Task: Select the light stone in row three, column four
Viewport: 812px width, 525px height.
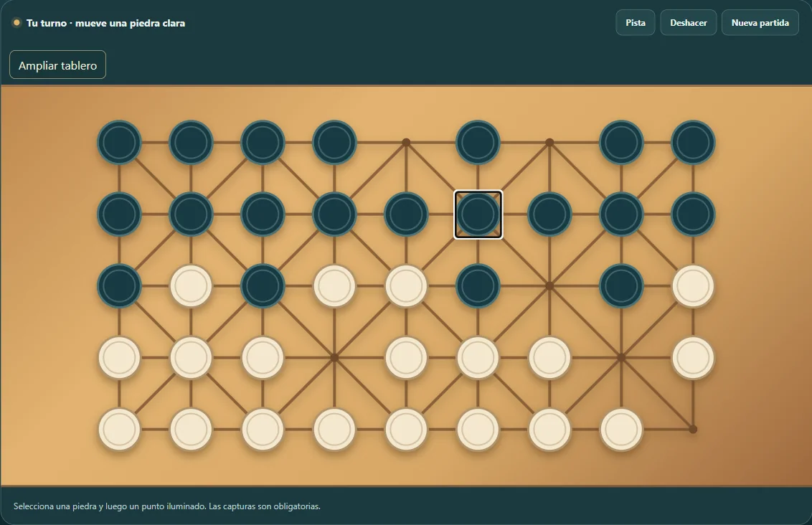Action: click(334, 285)
